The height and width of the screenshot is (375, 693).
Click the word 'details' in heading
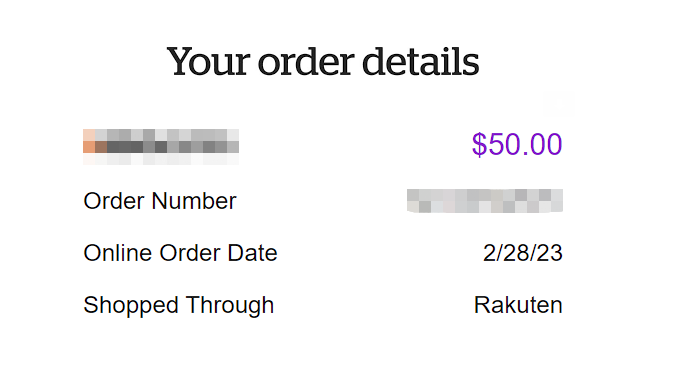[x=421, y=62]
